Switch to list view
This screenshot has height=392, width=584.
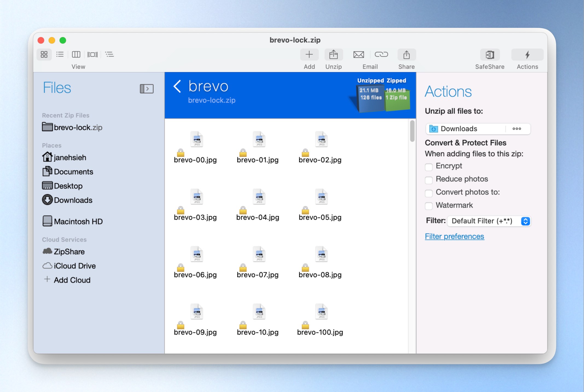pos(60,54)
